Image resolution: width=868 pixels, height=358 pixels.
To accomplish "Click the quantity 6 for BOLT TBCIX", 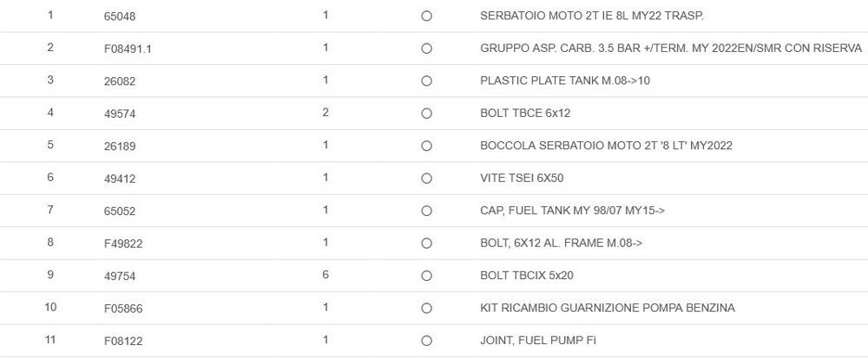I will coord(325,275).
